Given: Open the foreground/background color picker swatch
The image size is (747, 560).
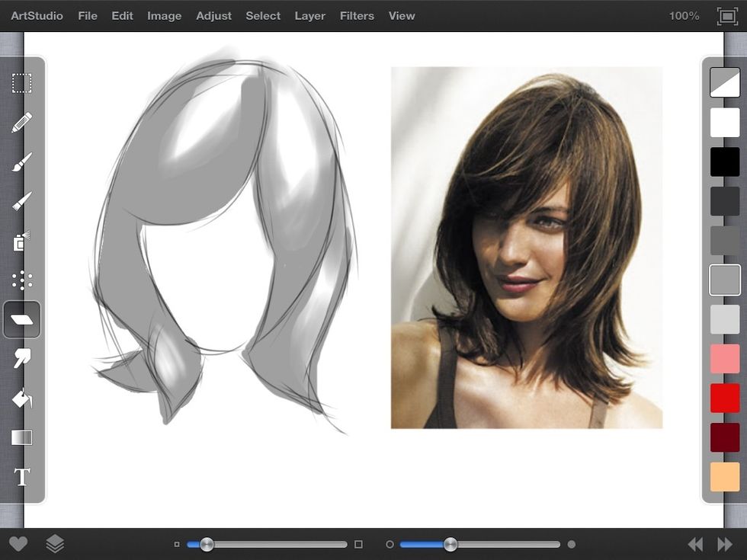Looking at the screenshot, I should pyautogui.click(x=725, y=82).
